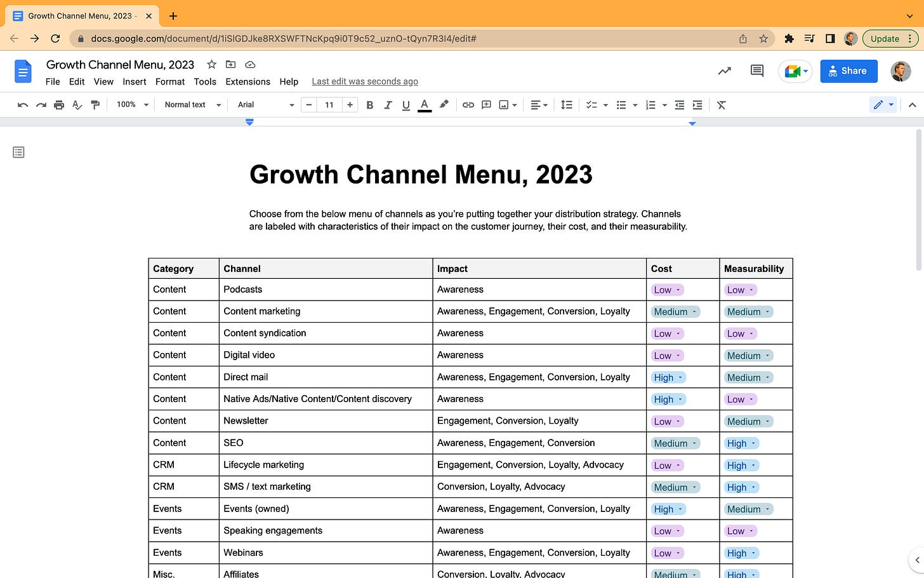Image resolution: width=924 pixels, height=578 pixels.
Task: Toggle italic formatting
Action: coord(388,105)
